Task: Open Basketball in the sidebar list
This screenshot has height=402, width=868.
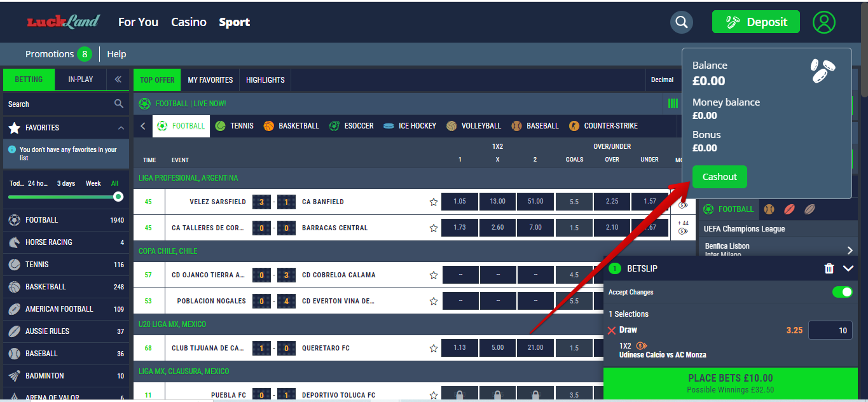Action: click(66, 287)
